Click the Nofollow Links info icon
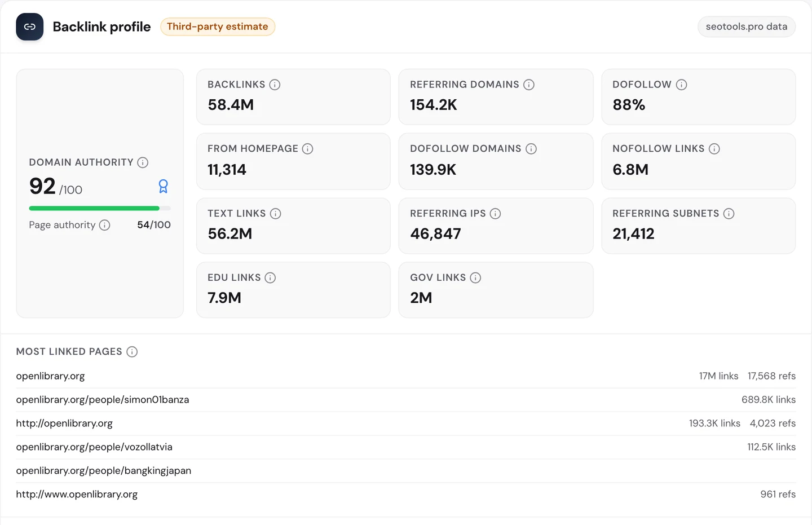Screen dimensions: 812x525 click(x=714, y=149)
